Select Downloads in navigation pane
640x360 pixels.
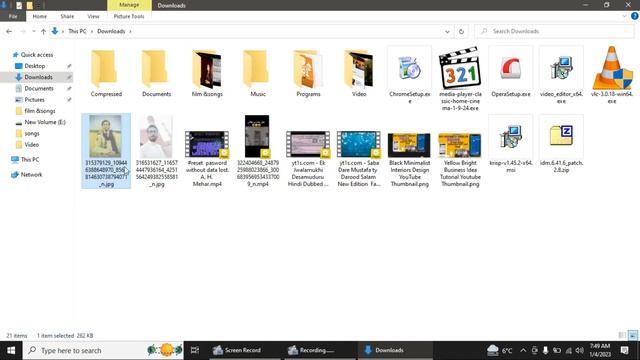pos(38,77)
